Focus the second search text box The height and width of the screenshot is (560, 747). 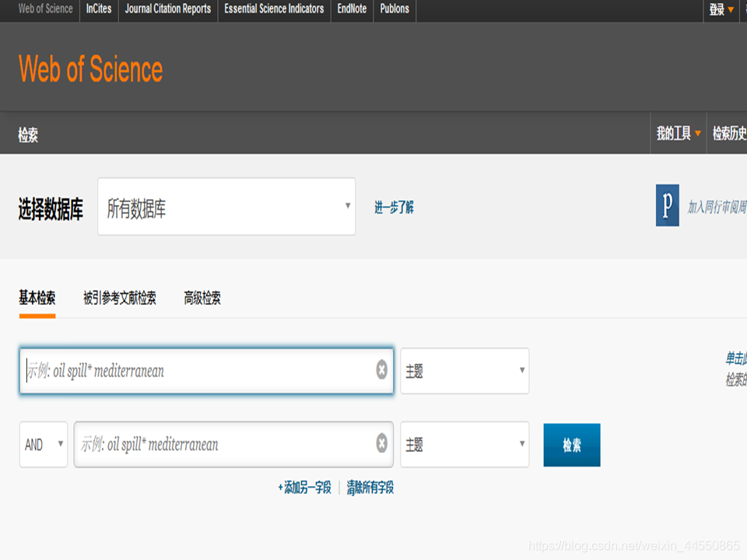[233, 445]
